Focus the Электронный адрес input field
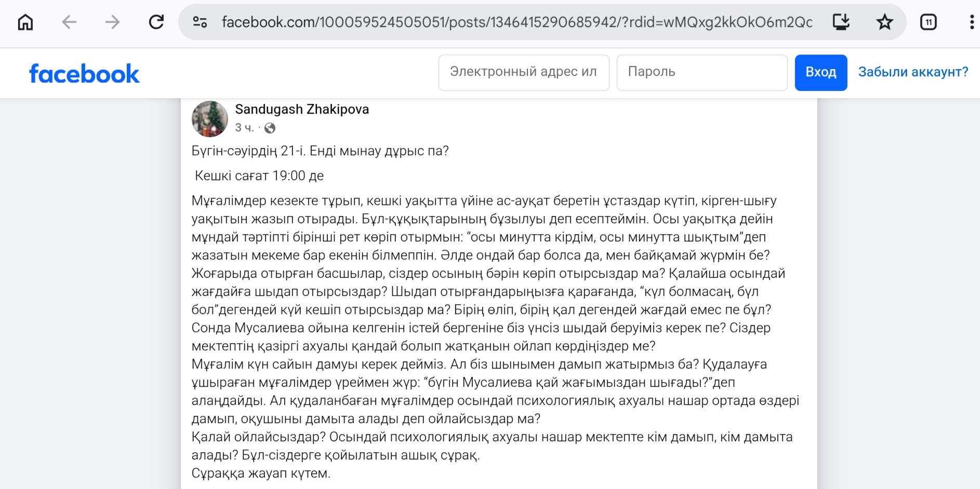The image size is (980, 489). pos(523,72)
